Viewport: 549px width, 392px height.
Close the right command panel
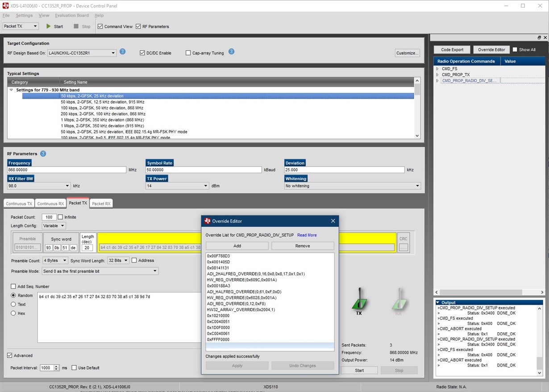(x=545, y=38)
